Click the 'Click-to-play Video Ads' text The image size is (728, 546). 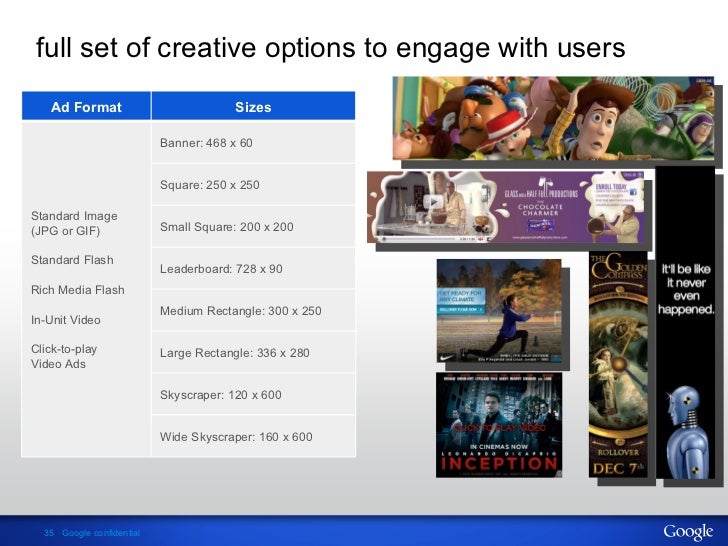[64, 356]
